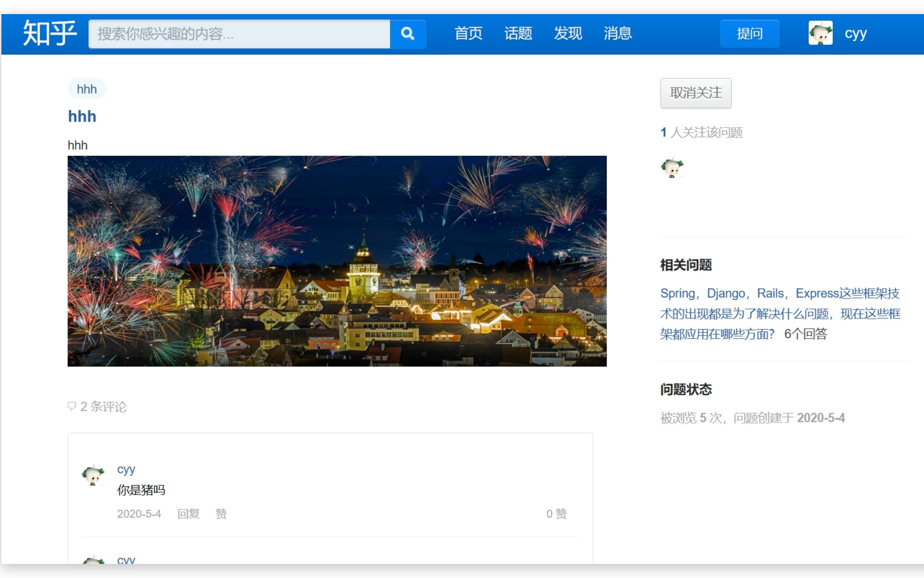
Task: Click the 问题状态 heading
Action: 686,390
